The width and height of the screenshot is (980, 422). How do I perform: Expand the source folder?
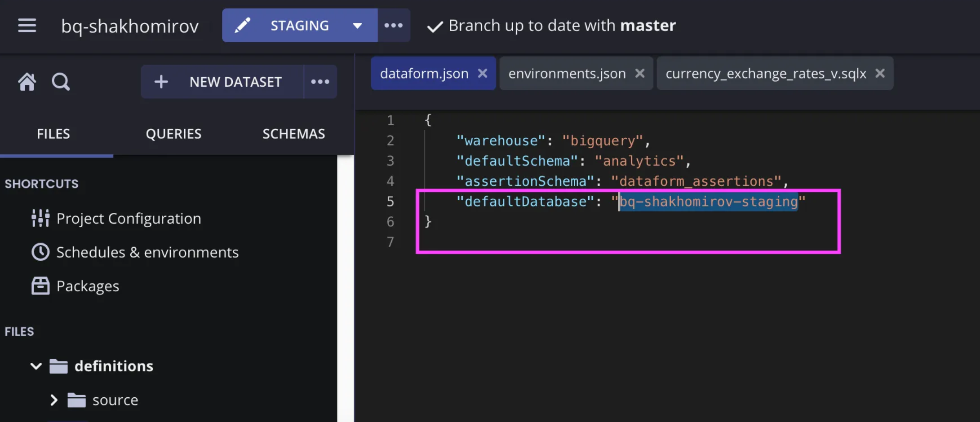coord(54,400)
